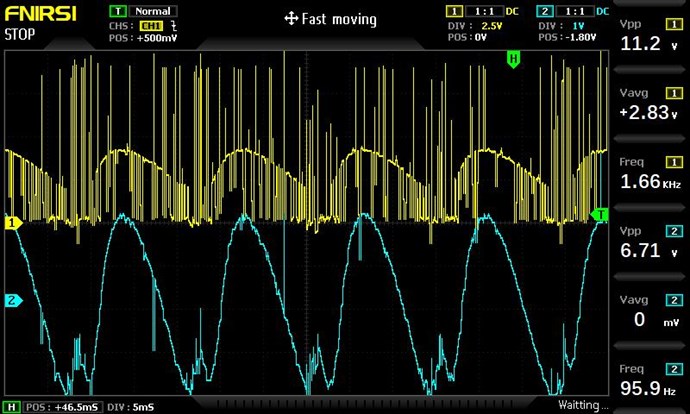Click the FNIRSI logo

(x=32, y=13)
